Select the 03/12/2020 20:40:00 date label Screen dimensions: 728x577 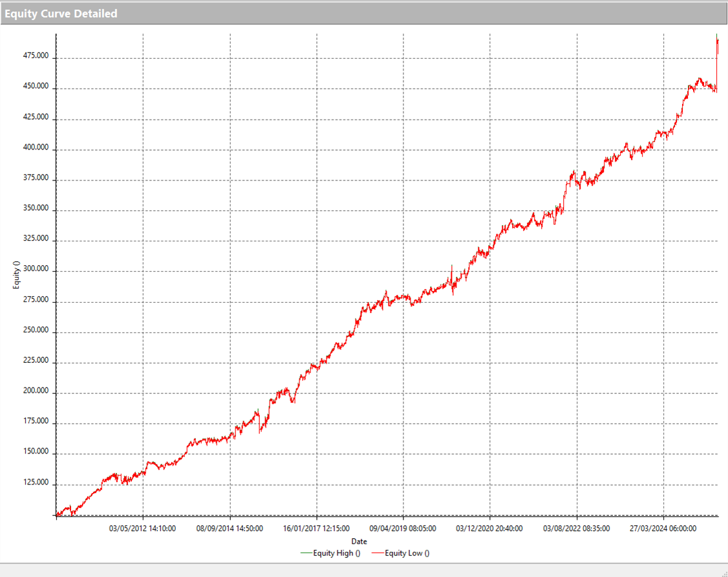point(489,528)
